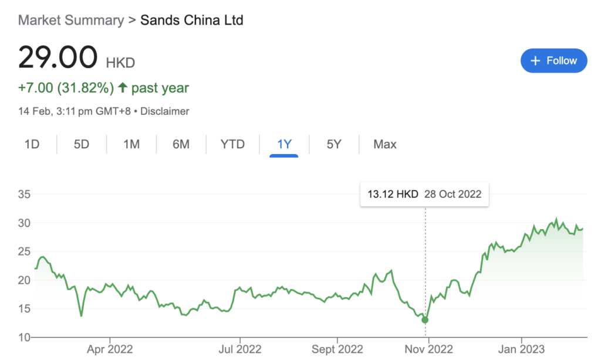This screenshot has height=364, width=601.
Task: Click the active 1Y tab
Action: click(284, 145)
